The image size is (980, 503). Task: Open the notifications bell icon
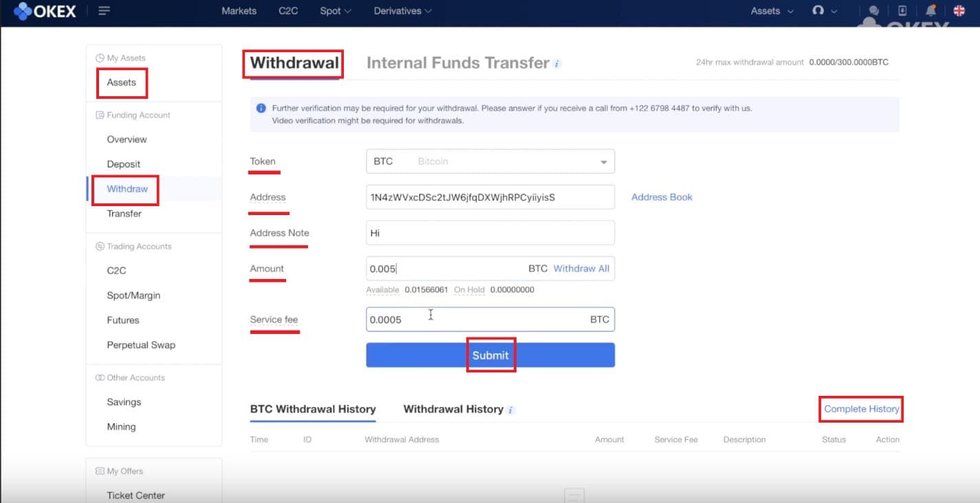click(931, 11)
